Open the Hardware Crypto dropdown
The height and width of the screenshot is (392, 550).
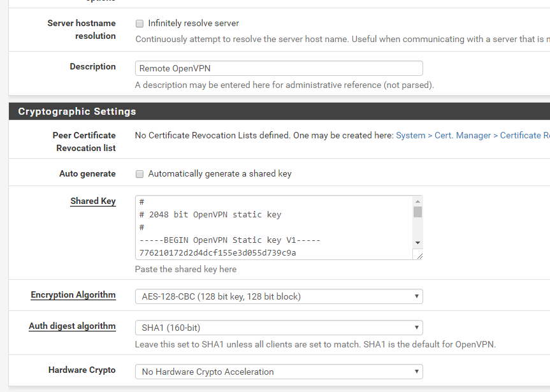point(279,372)
